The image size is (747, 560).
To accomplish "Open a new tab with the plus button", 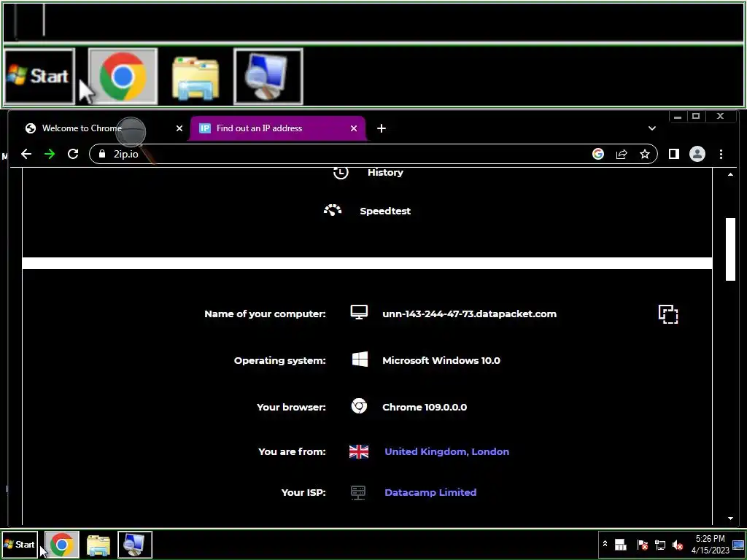I will (x=381, y=128).
